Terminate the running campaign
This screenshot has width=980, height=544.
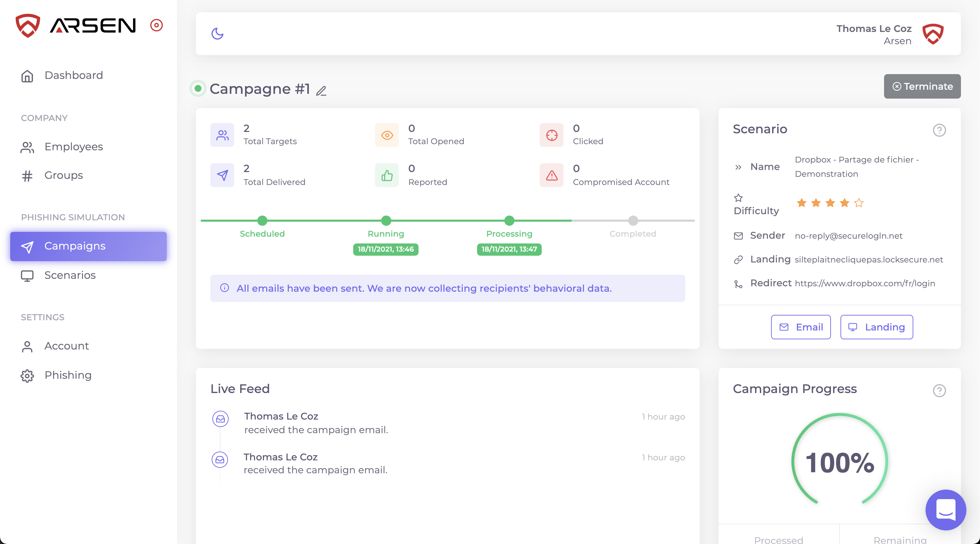point(922,86)
